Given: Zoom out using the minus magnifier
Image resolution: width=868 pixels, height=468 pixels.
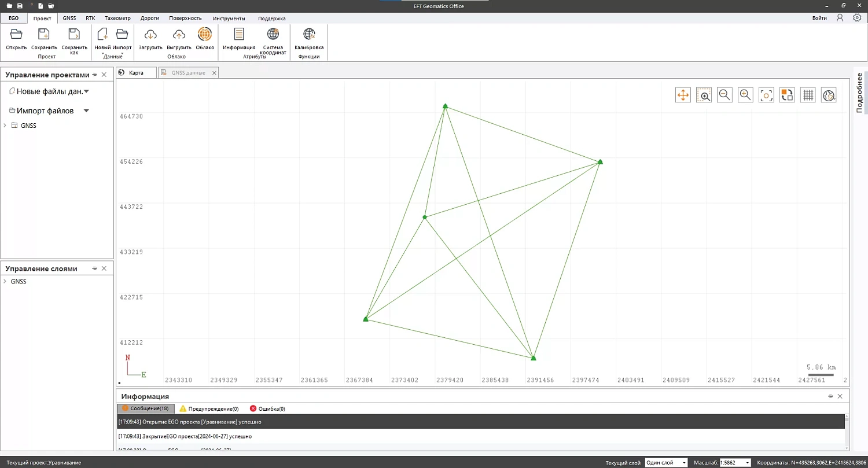Looking at the screenshot, I should (x=724, y=95).
